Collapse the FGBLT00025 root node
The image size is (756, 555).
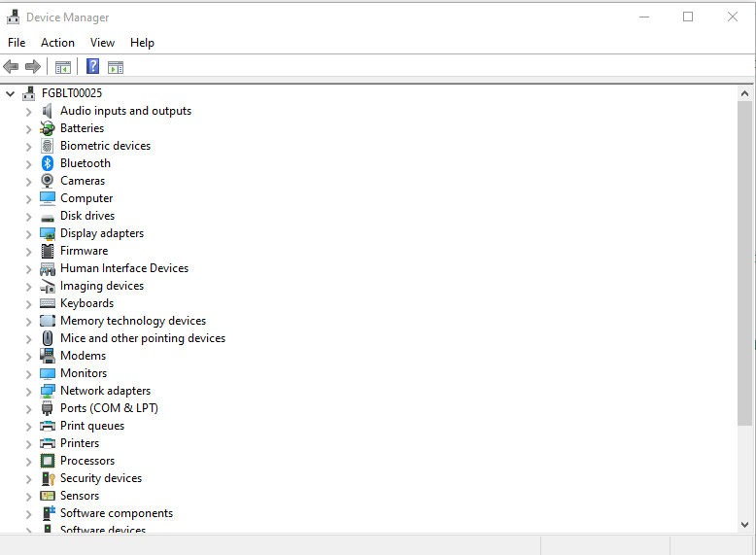coord(10,93)
